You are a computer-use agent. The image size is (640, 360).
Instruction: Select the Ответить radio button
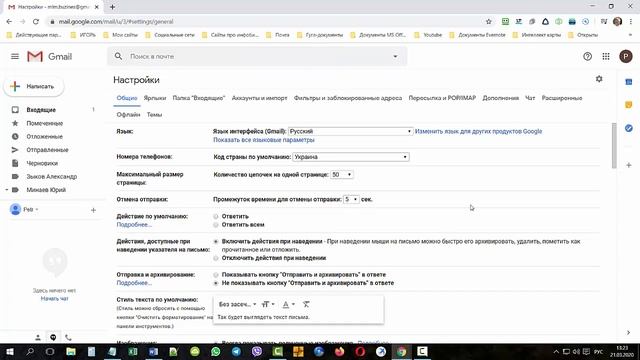pos(216,216)
